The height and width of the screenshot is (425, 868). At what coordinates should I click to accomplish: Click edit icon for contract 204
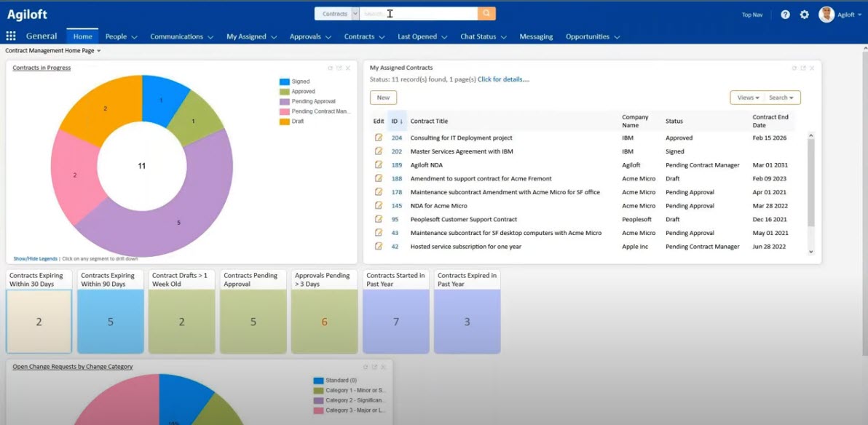(379, 138)
